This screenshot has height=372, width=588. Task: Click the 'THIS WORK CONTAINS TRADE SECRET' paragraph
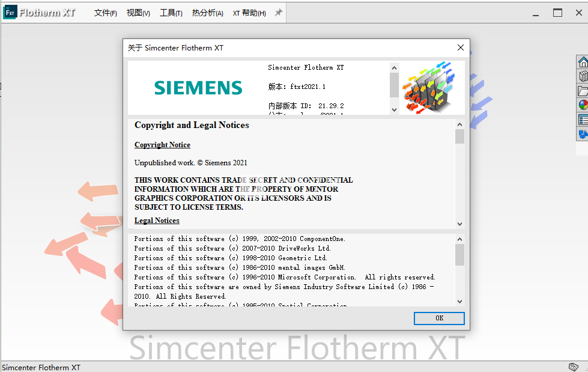click(244, 194)
